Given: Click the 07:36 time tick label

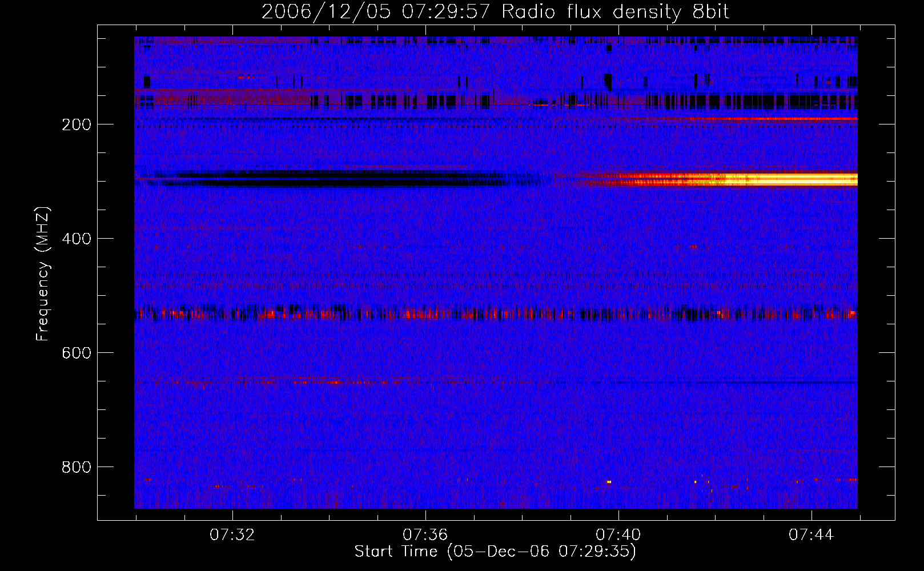Looking at the screenshot, I should (425, 535).
